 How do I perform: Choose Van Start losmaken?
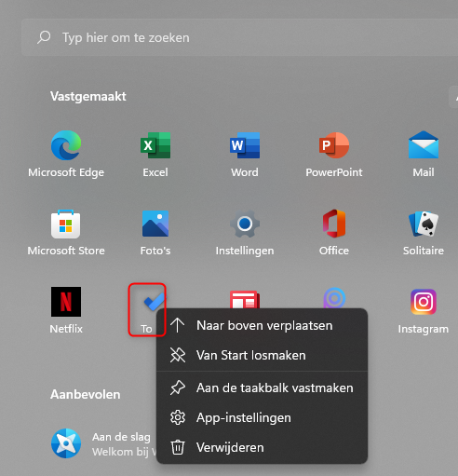262,355
